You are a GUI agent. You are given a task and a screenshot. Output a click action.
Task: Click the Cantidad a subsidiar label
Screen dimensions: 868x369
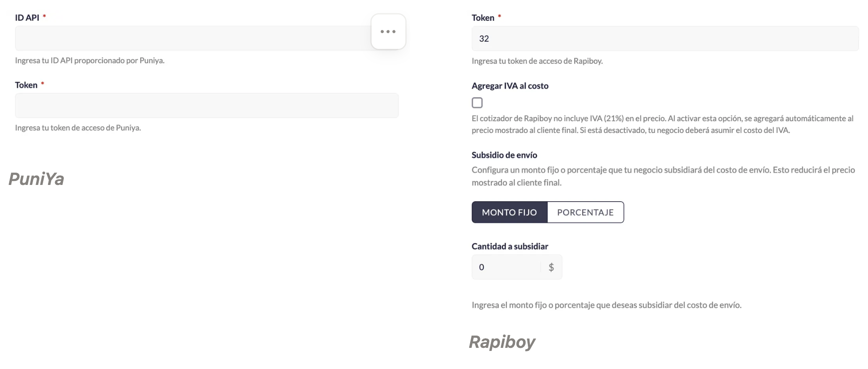510,247
